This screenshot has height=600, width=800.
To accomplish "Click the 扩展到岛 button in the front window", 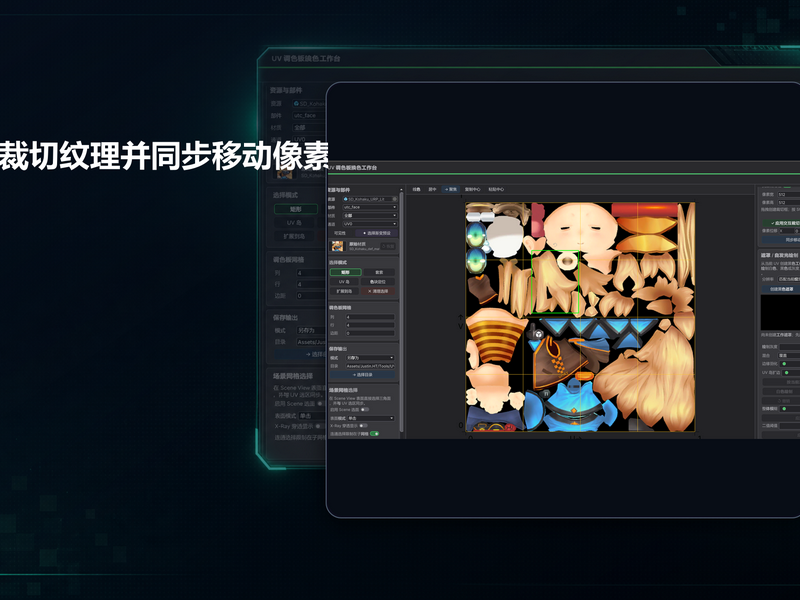I will pyautogui.click(x=344, y=291).
